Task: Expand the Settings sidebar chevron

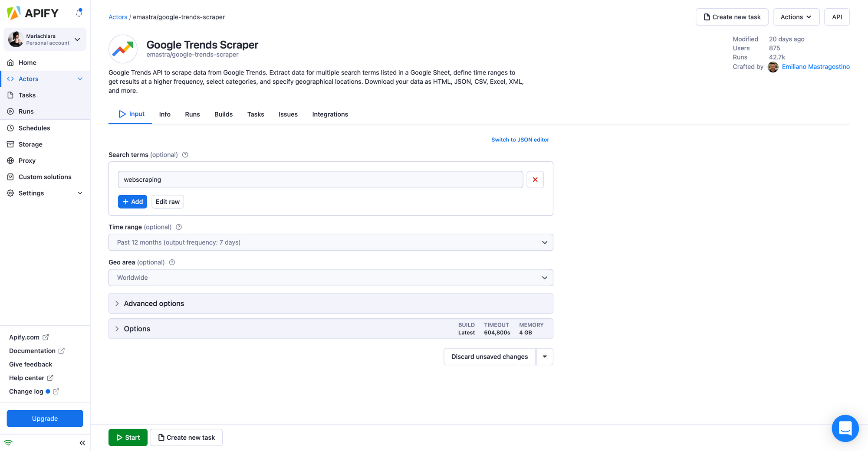Action: tap(80, 193)
